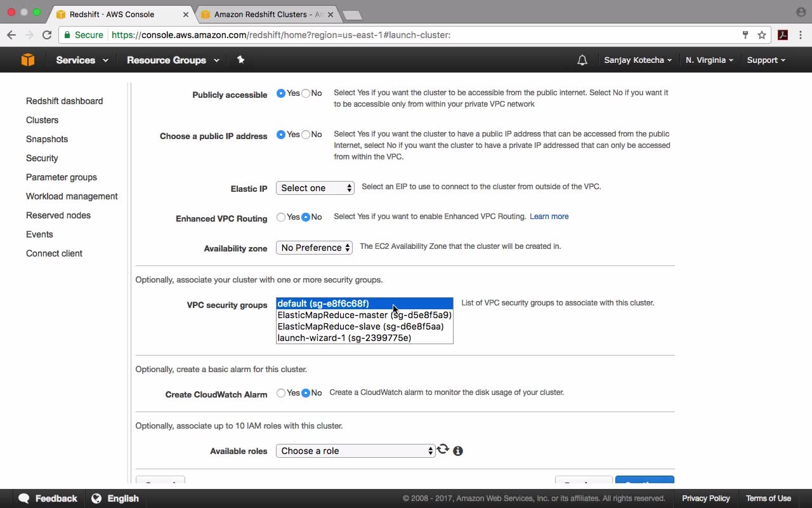The width and height of the screenshot is (812, 508).
Task: Open Connect client page
Action: click(54, 253)
